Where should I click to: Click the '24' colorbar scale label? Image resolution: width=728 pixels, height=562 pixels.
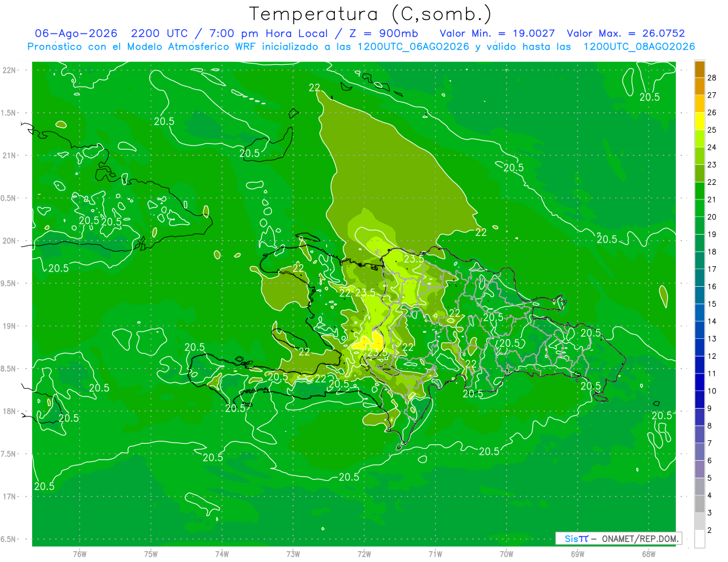coord(712,147)
